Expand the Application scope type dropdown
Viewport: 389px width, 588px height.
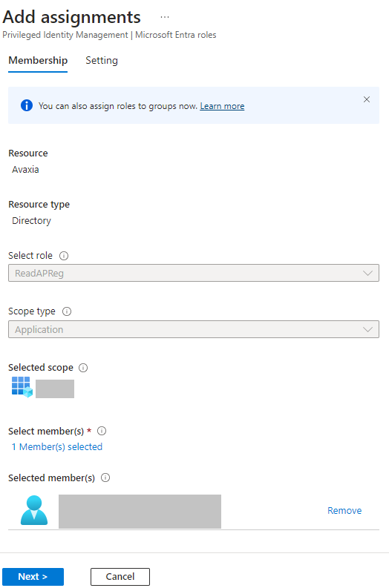click(x=194, y=329)
